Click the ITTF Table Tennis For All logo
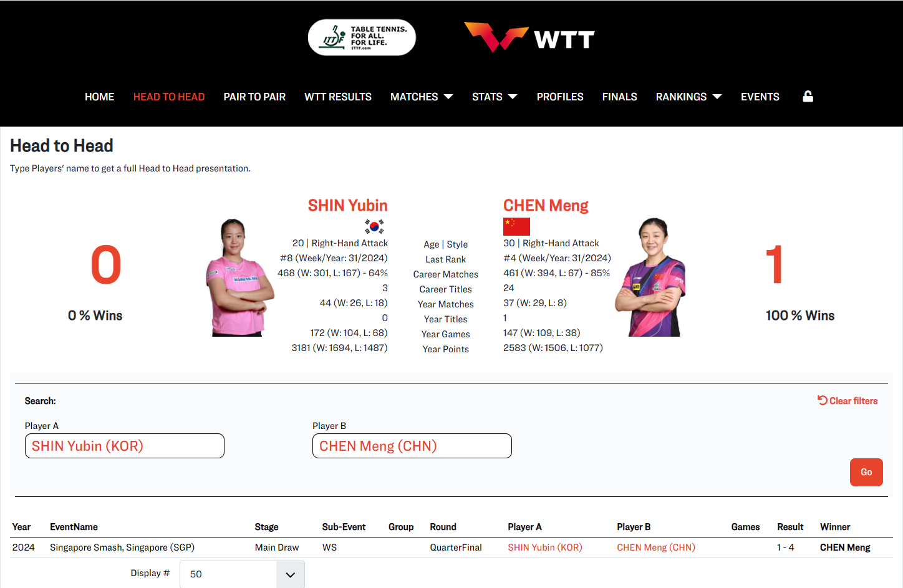The height and width of the screenshot is (588, 903). [362, 37]
